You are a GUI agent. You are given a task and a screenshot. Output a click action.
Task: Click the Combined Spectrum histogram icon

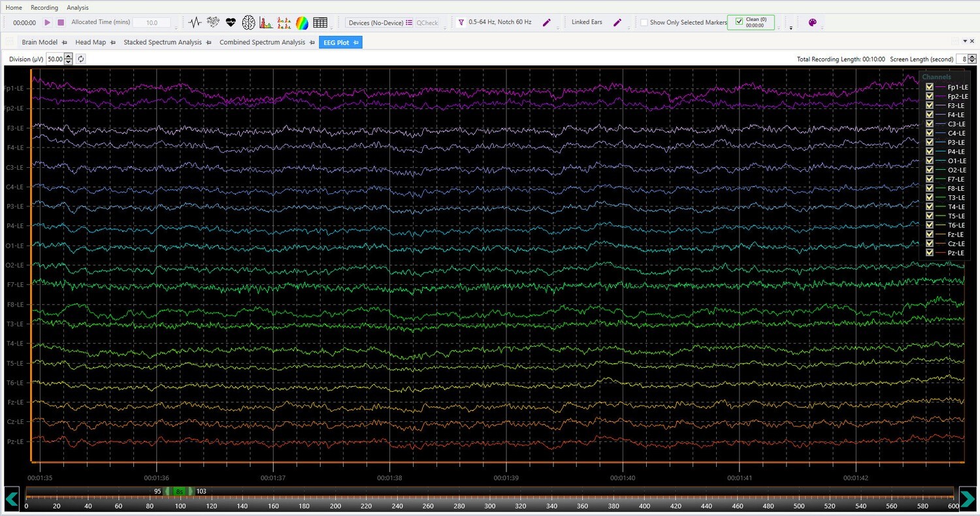coord(267,22)
